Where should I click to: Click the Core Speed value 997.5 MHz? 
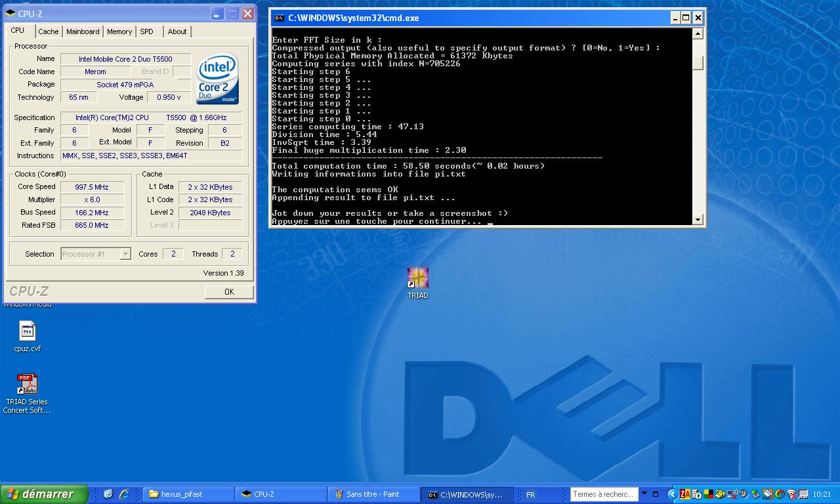[92, 187]
